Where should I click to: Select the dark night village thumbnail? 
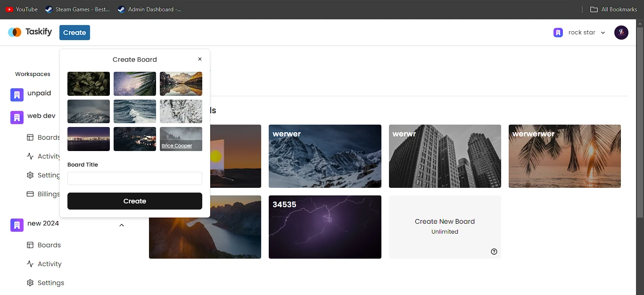pos(135,139)
